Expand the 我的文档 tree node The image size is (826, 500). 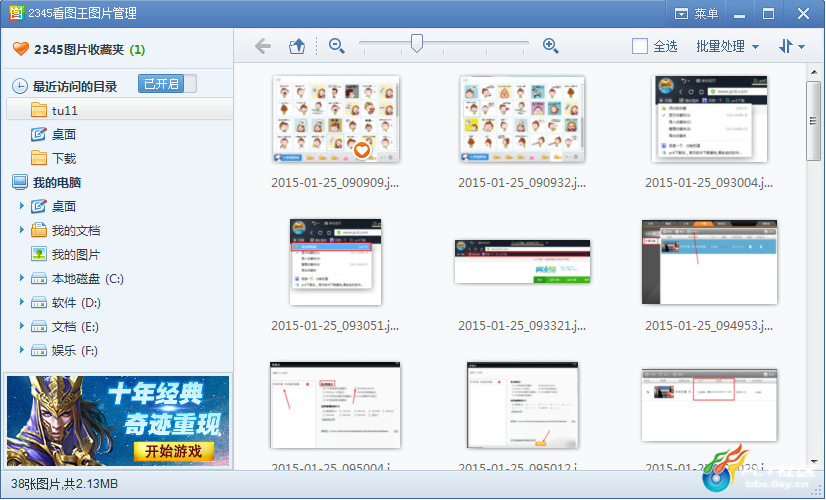coord(22,229)
